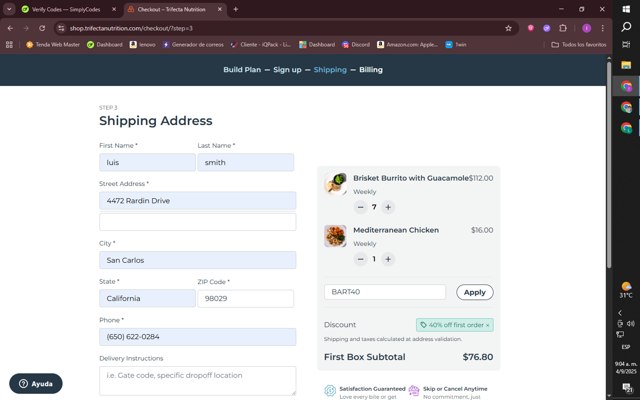The height and width of the screenshot is (400, 640).
Task: Click the First Box Subtotal amount $76.80
Action: click(478, 357)
